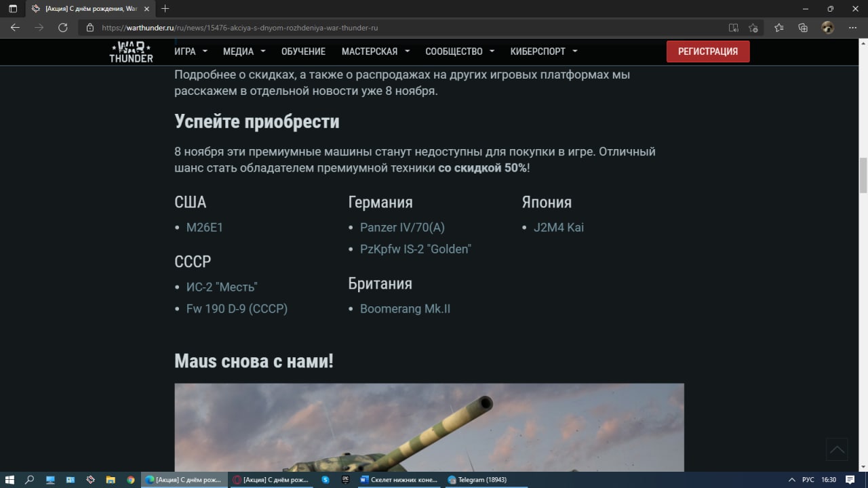This screenshot has height=488, width=868.
Task: Add this page to favorites
Action: click(753, 28)
